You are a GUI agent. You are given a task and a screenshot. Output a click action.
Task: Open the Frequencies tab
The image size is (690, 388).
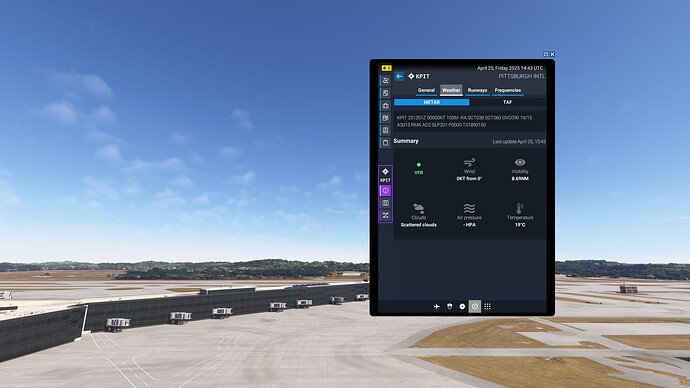click(508, 90)
